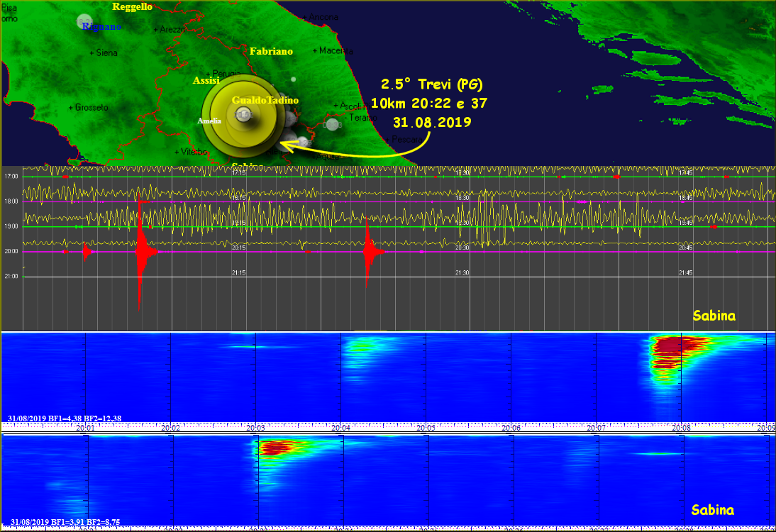Click the "Sabina" label on the lower spectrogram
The image size is (776, 532).
coord(713,510)
